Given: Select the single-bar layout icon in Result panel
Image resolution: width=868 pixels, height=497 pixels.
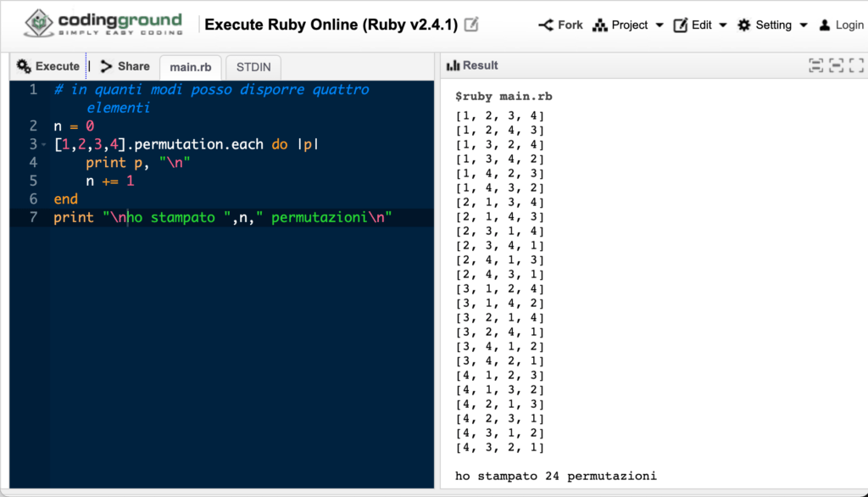Looking at the screenshot, I should (x=836, y=65).
